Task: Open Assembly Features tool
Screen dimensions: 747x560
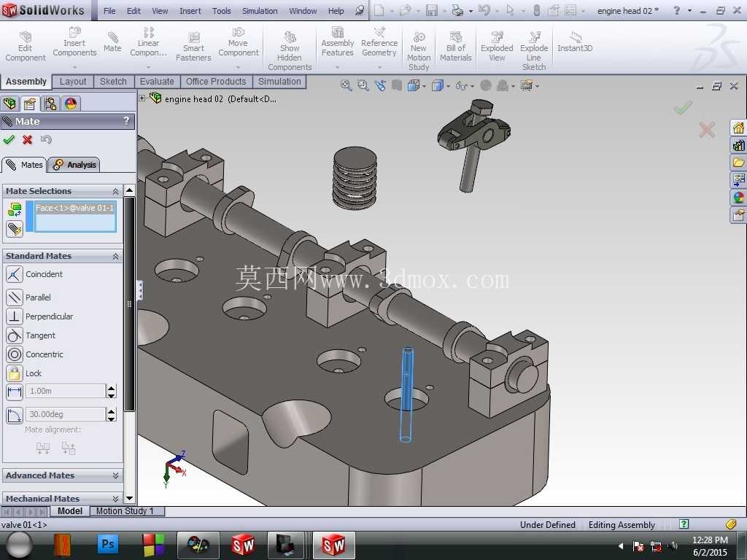Action: tap(337, 43)
